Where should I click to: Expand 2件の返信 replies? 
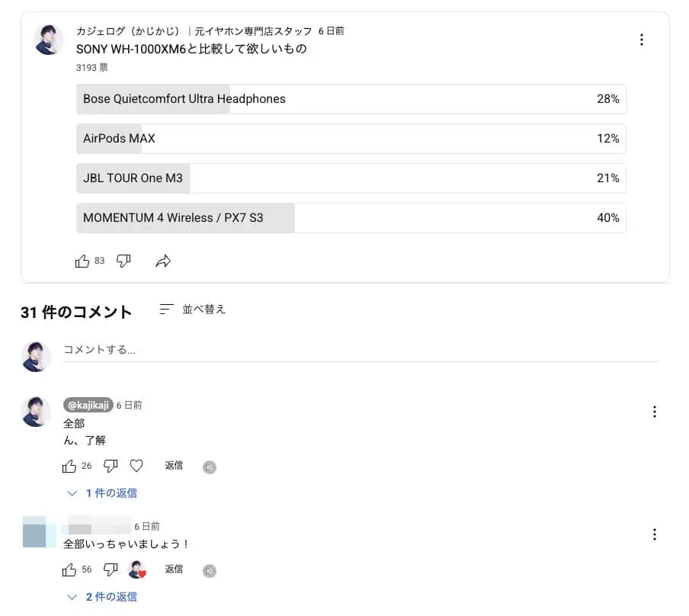point(103,597)
